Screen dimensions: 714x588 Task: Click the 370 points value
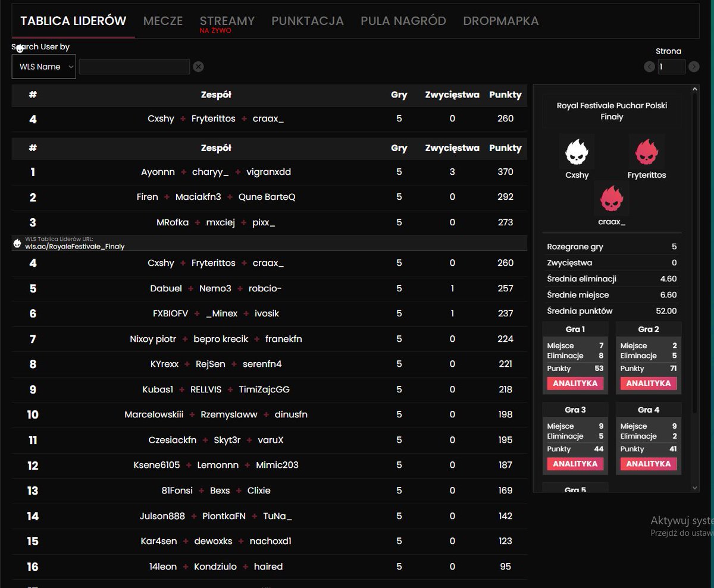tap(505, 172)
